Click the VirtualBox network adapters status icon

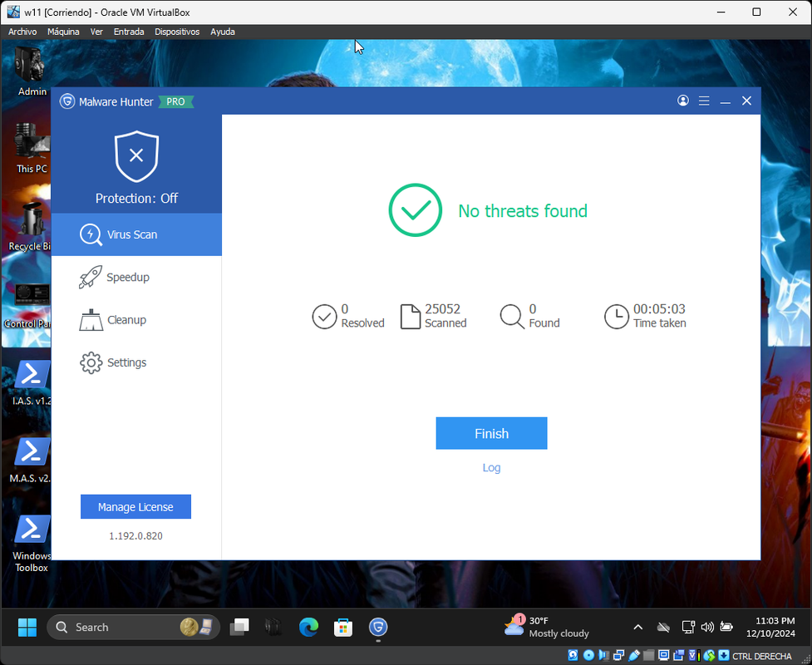pyautogui.click(x=619, y=655)
